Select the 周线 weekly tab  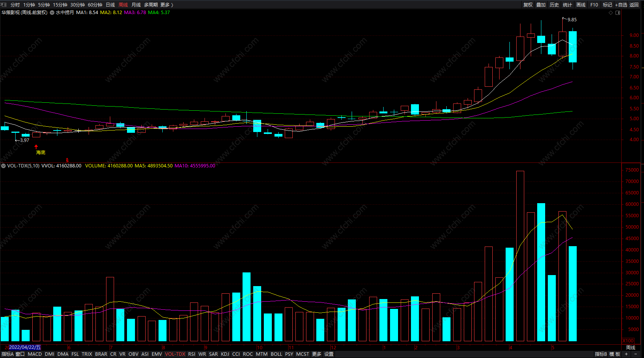click(123, 5)
